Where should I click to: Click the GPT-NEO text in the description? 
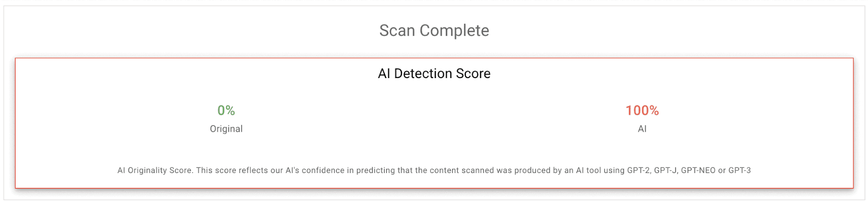pyautogui.click(x=698, y=170)
